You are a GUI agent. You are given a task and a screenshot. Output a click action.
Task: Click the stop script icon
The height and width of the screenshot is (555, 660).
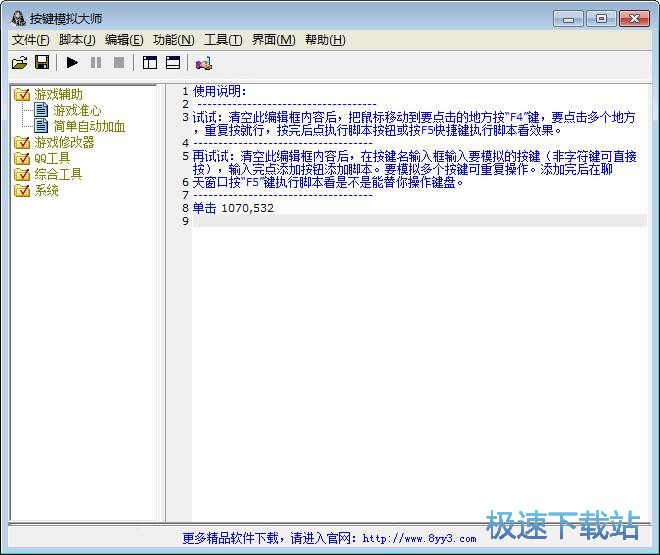119,63
